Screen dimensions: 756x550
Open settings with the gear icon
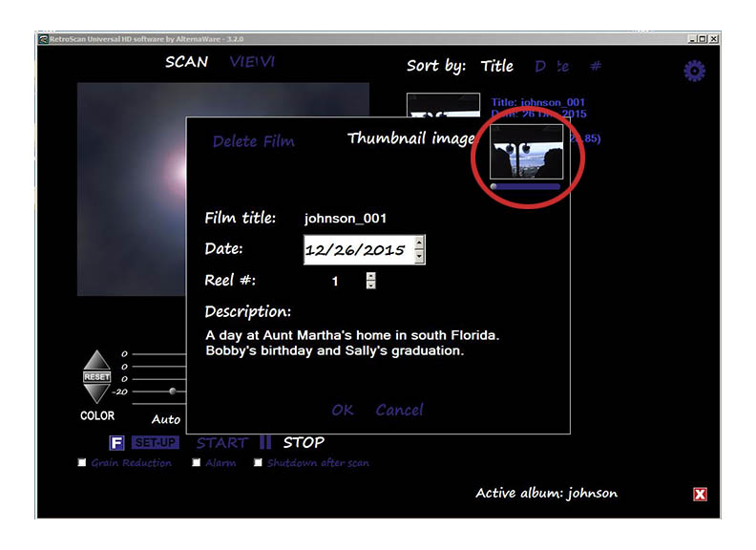[x=694, y=71]
